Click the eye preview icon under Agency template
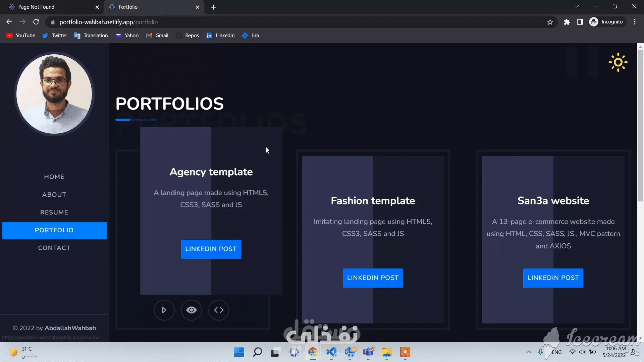 (192, 310)
